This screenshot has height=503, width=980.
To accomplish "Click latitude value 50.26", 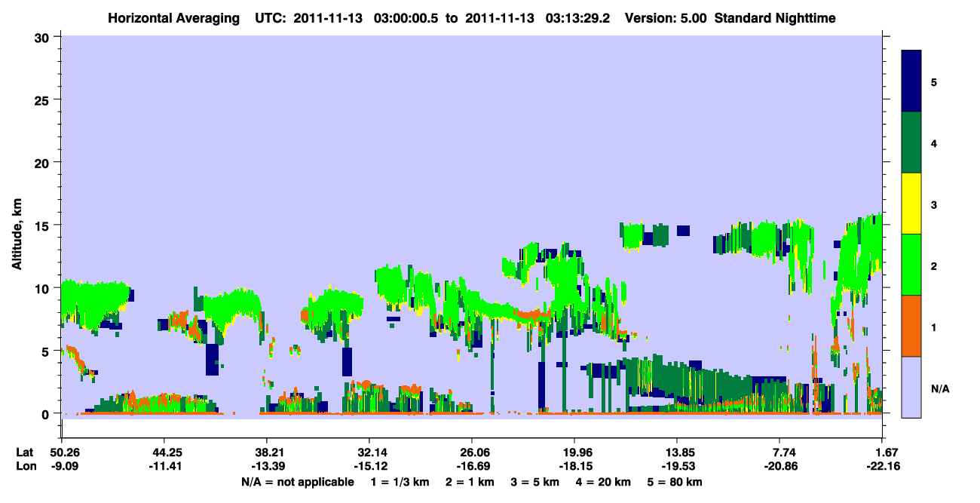I will coord(61,452).
